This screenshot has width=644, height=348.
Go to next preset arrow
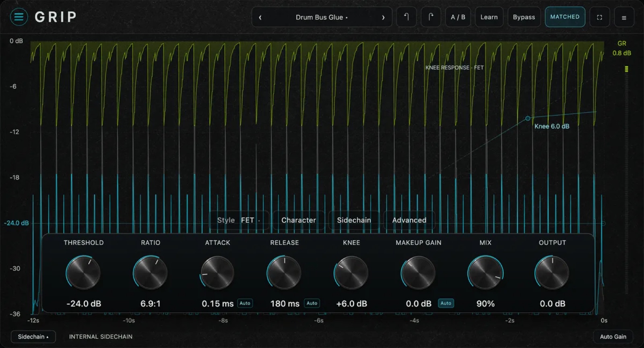[383, 17]
